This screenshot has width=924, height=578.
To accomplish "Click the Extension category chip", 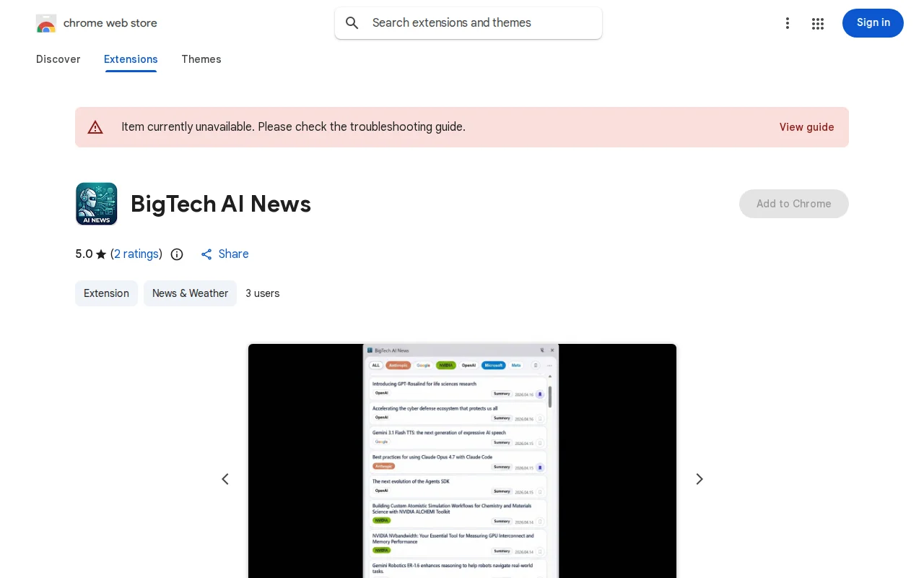I will click(x=106, y=293).
